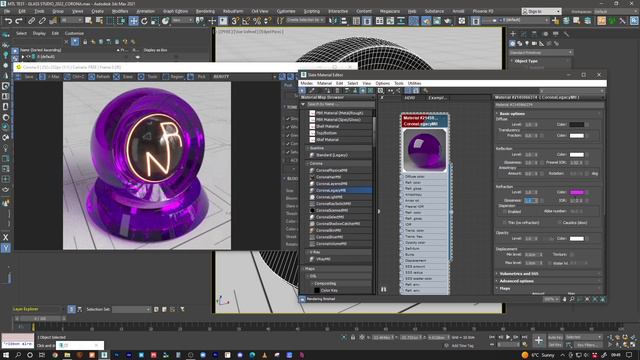Activate the Select and Move tool

[133, 21]
